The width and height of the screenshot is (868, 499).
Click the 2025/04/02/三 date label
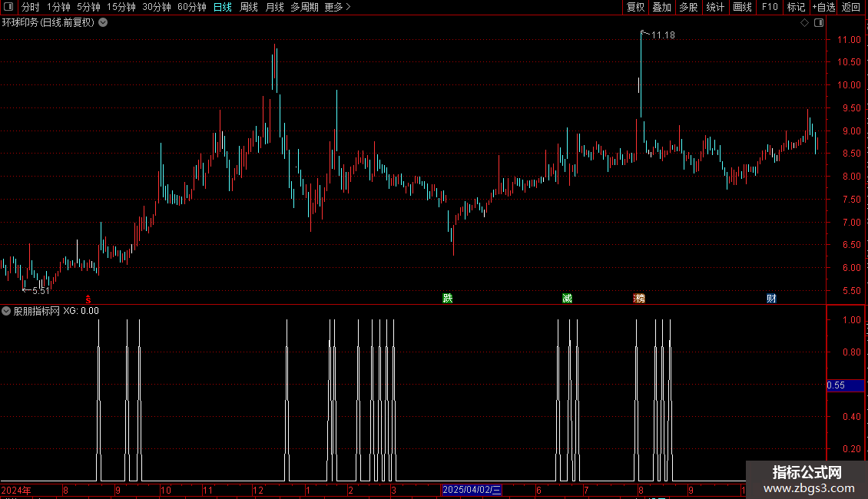tap(472, 490)
